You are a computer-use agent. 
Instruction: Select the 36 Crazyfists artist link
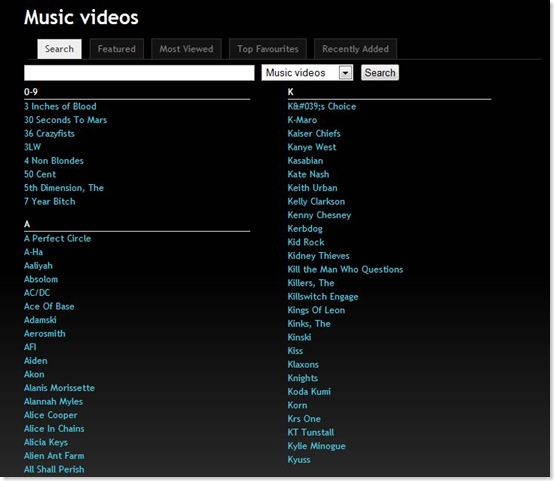pyautogui.click(x=49, y=134)
